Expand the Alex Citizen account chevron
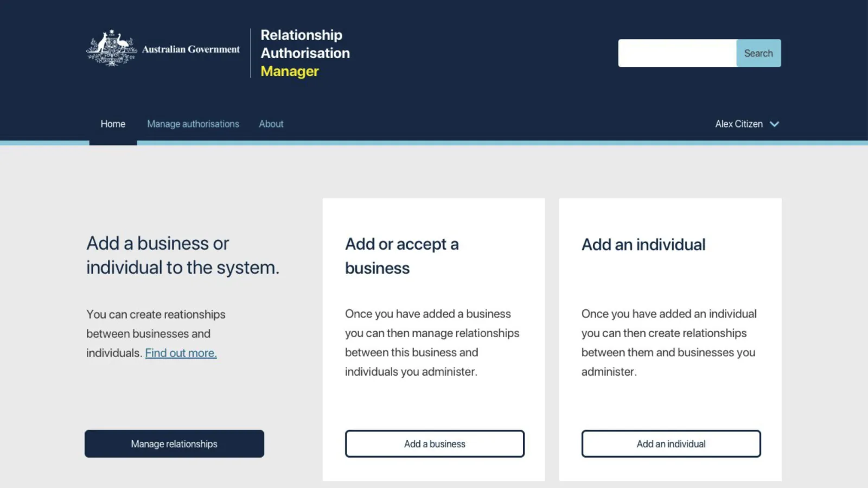Screen dimensions: 868x488 click(774, 124)
